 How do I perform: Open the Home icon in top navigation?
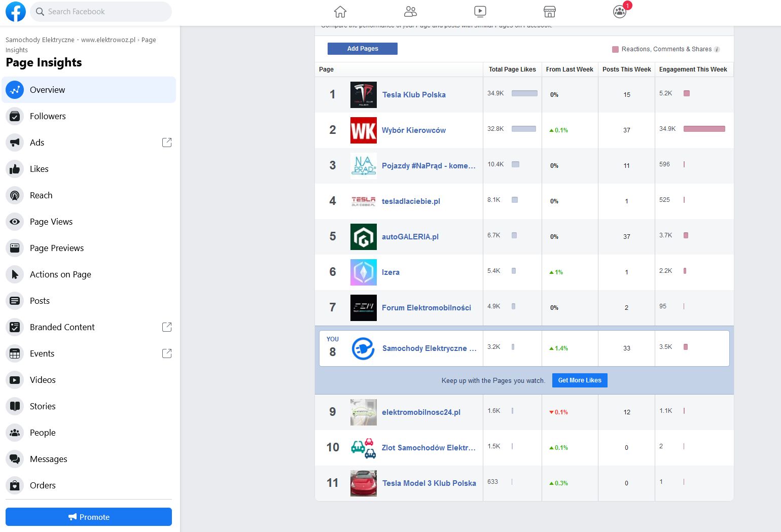(x=340, y=12)
